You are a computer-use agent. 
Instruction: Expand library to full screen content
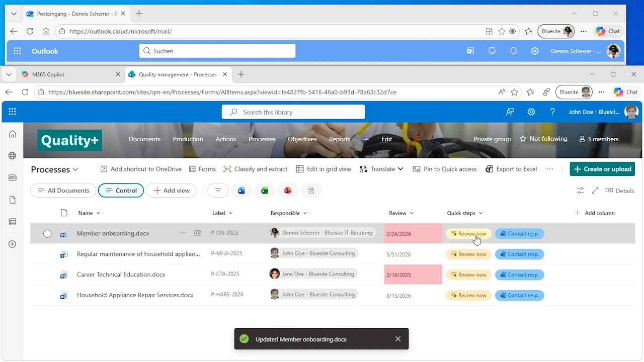595,191
